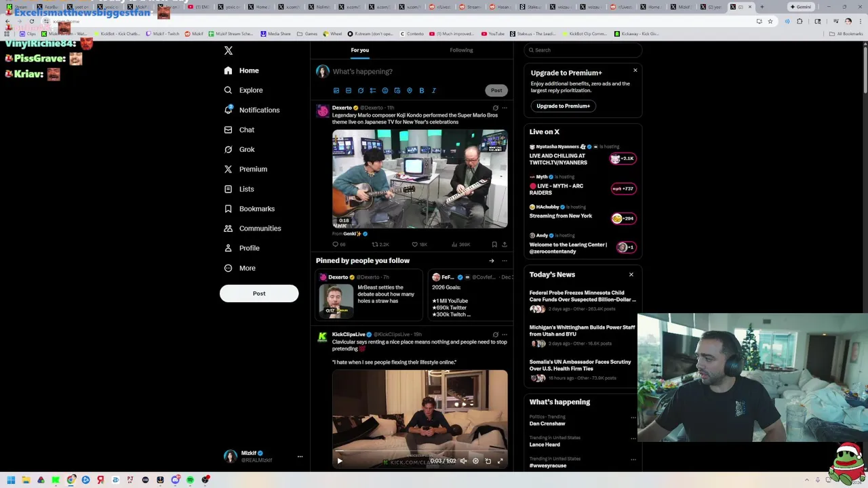Click the Grok enhance icon in composer

pyautogui.click(x=361, y=90)
